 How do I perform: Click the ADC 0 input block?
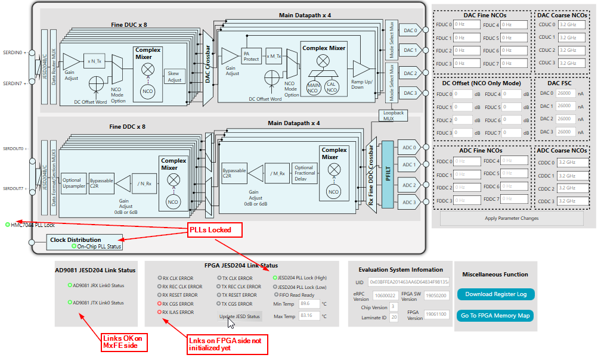point(408,147)
